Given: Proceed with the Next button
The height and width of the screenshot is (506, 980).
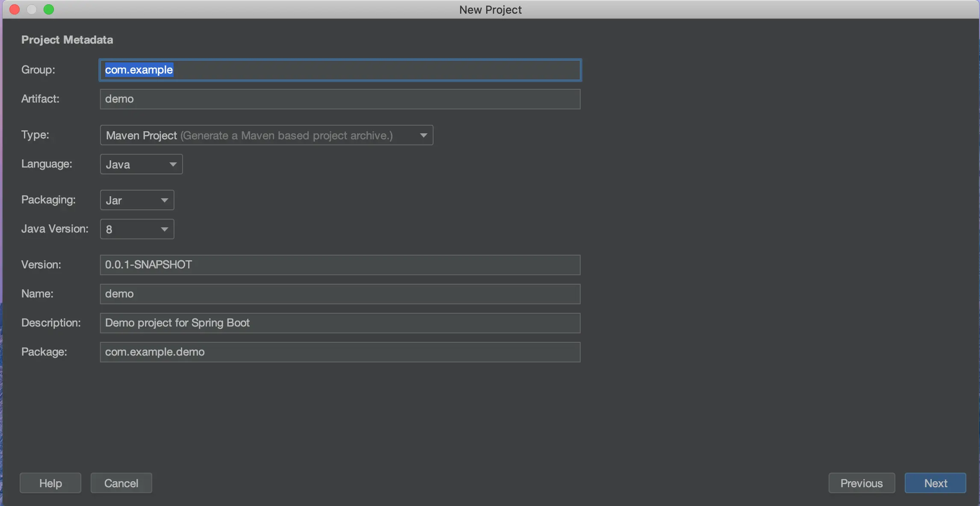Looking at the screenshot, I should coord(935,483).
